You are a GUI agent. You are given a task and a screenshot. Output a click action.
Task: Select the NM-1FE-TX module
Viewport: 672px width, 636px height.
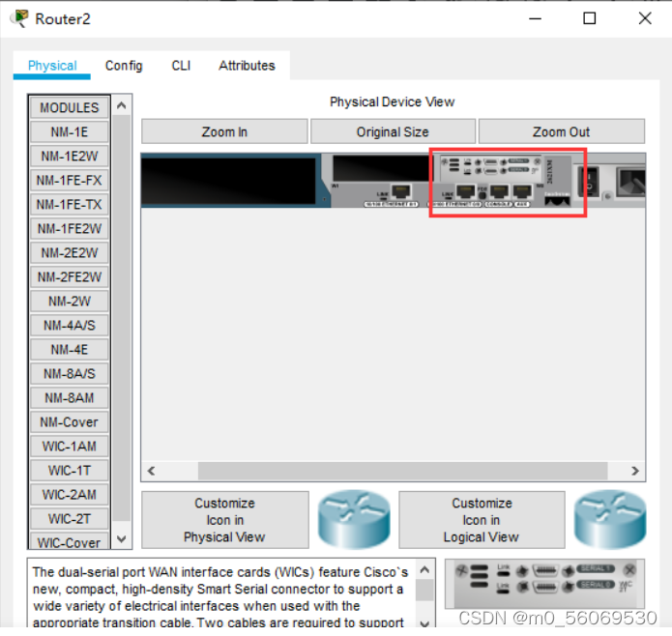click(x=70, y=204)
